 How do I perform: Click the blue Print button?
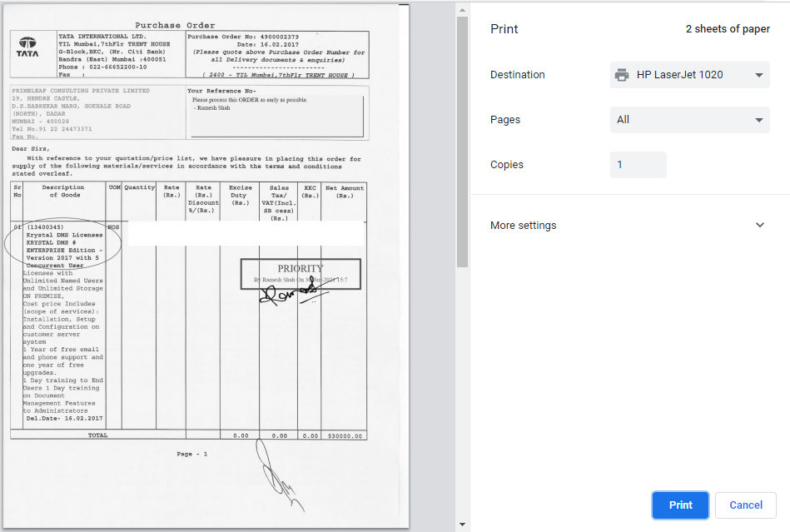(680, 505)
